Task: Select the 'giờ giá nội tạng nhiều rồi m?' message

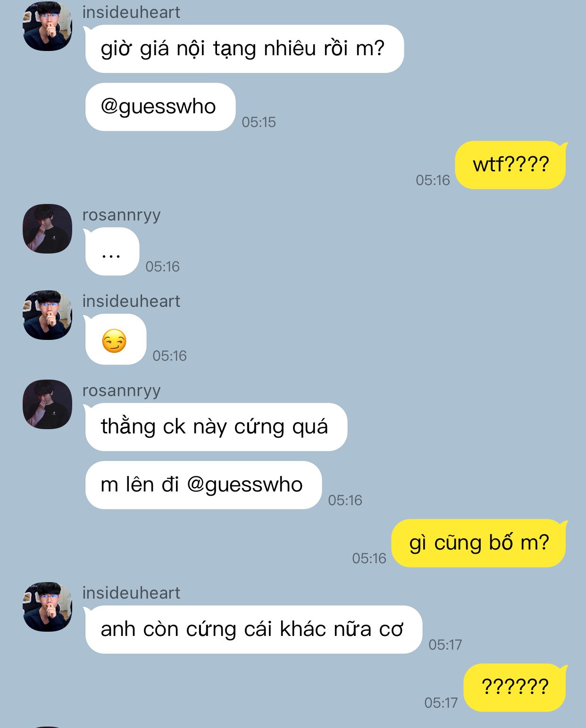Action: tap(243, 49)
